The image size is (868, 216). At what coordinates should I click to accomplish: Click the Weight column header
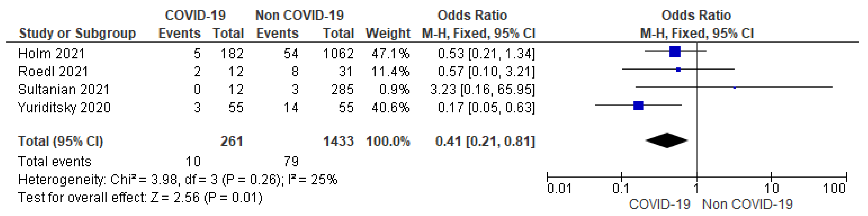(x=388, y=33)
